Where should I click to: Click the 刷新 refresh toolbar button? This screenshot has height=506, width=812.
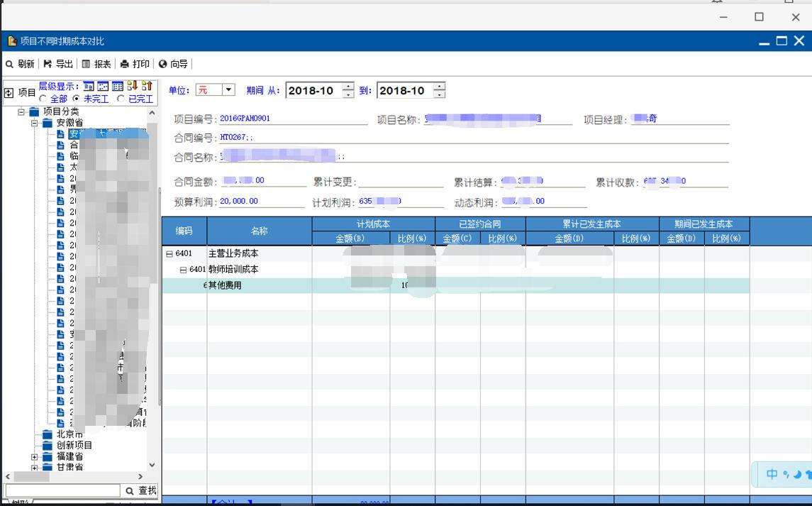tap(21, 64)
